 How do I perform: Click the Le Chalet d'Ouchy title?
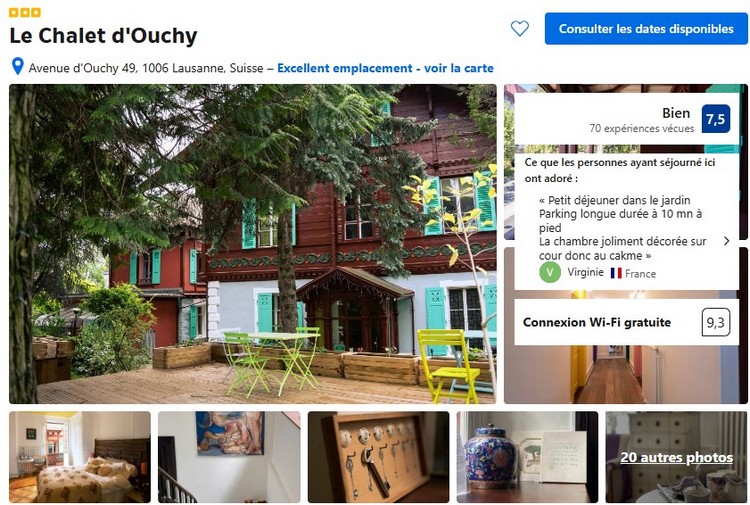pos(103,36)
